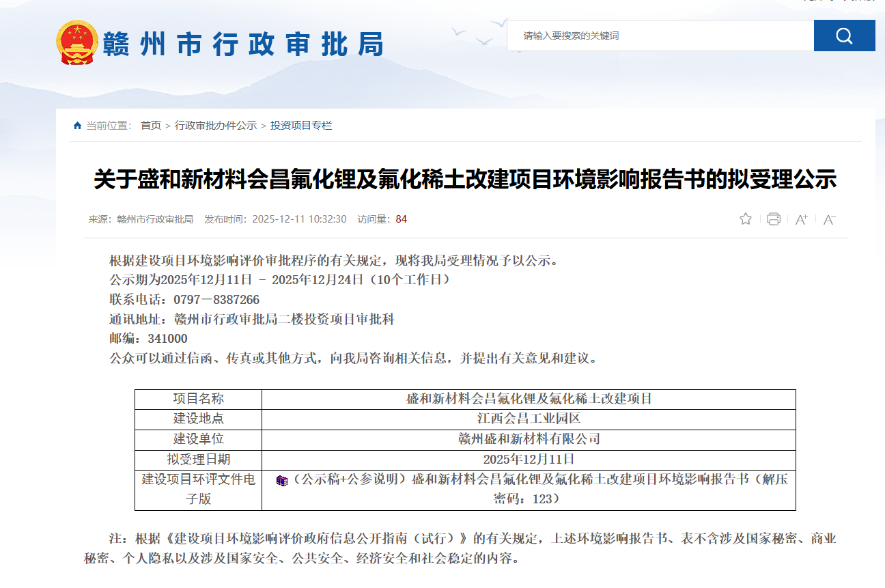Click the 赣州盛和新材料有限公司 table cell
The width and height of the screenshot is (885, 588).
[529, 439]
